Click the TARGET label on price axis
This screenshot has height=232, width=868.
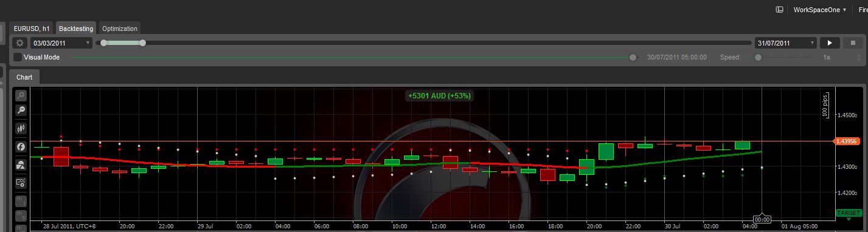[849, 213]
